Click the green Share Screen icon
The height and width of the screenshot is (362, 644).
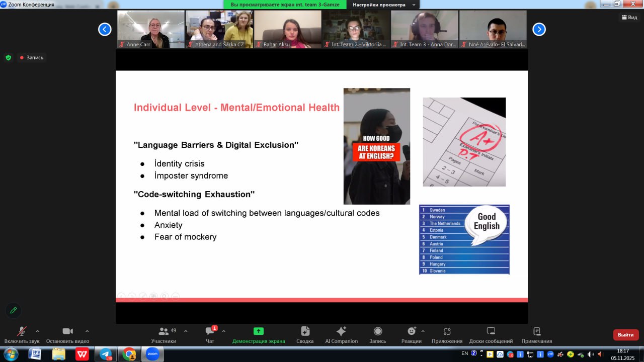click(258, 331)
